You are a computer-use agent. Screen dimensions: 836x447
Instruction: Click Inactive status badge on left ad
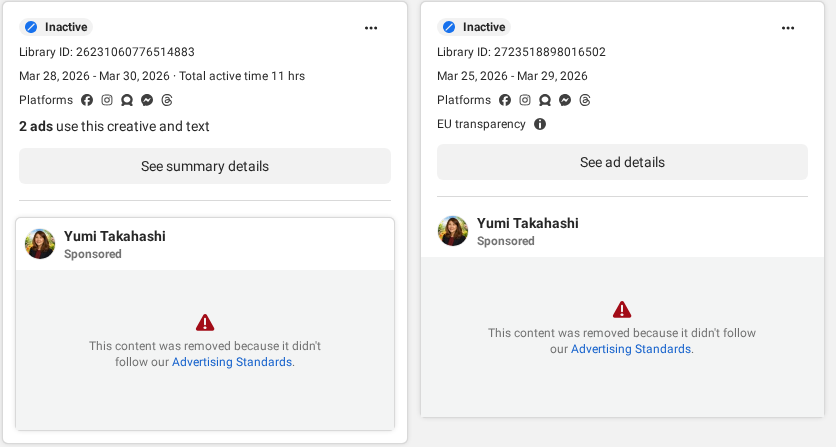[x=56, y=27]
